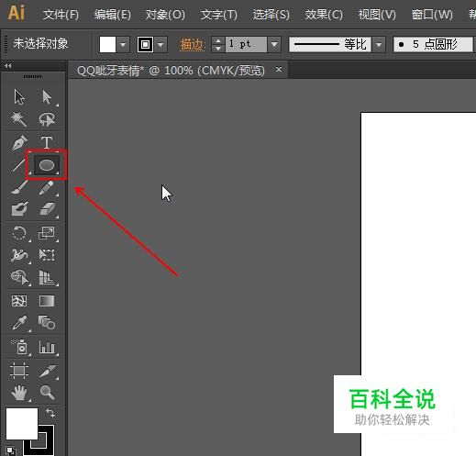Select the Perspective Grid tool
476x456 pixels.
coord(47,277)
